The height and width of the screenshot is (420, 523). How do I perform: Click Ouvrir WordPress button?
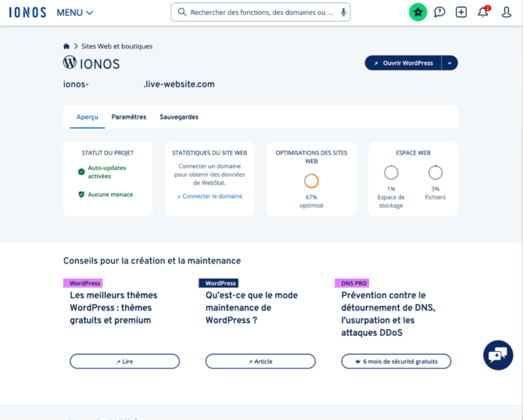[x=403, y=63]
